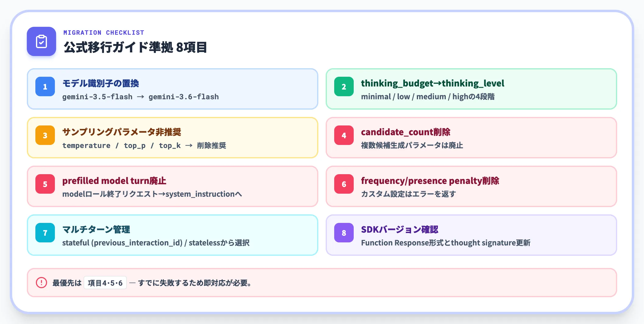Click the orange number 3 badge
The height and width of the screenshot is (324, 644).
[45, 135]
